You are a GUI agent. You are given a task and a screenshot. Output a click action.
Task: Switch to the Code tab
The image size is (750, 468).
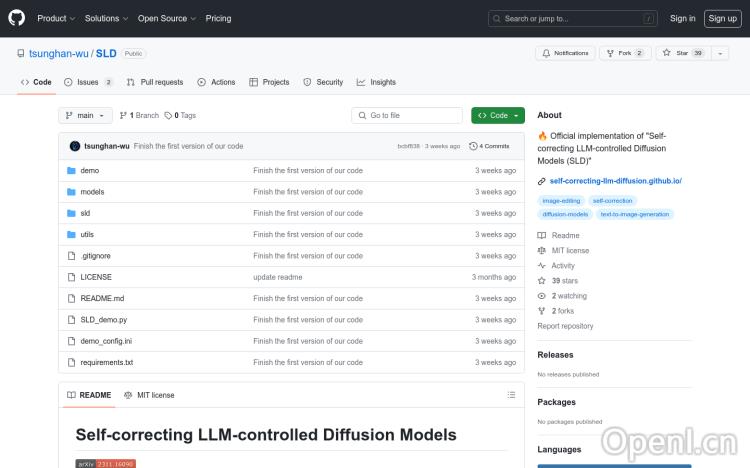36,82
